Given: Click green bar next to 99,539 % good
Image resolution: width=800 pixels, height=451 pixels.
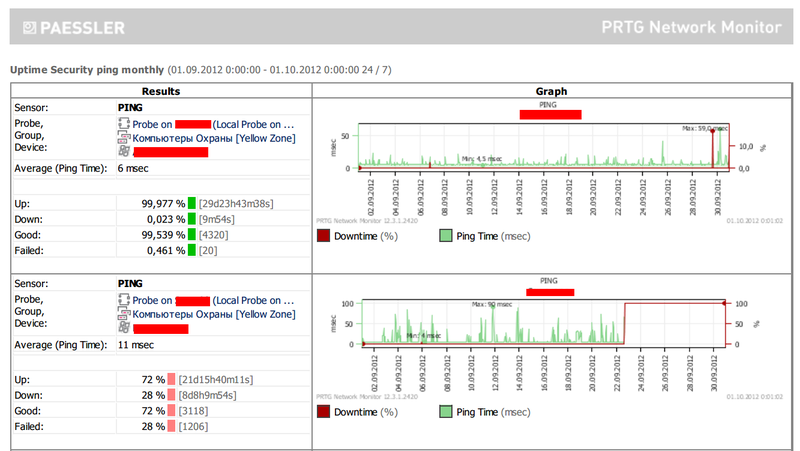Looking at the screenshot, I should [x=192, y=235].
